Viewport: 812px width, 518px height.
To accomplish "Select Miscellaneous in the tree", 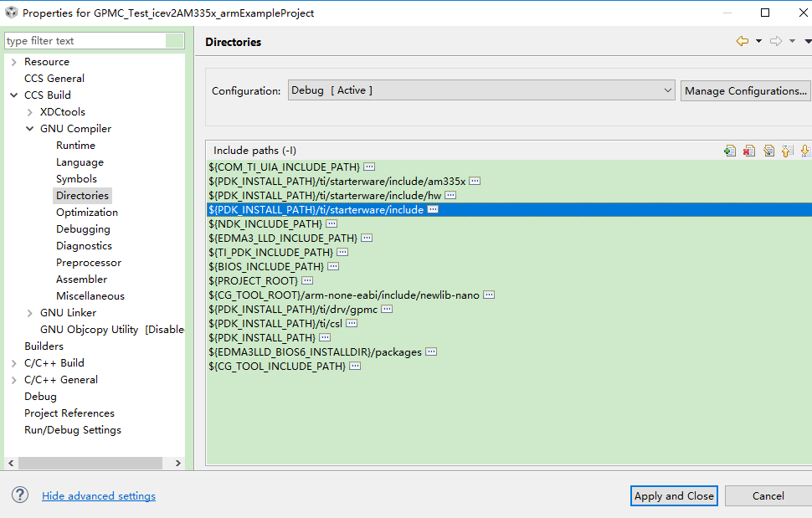I will coord(90,296).
